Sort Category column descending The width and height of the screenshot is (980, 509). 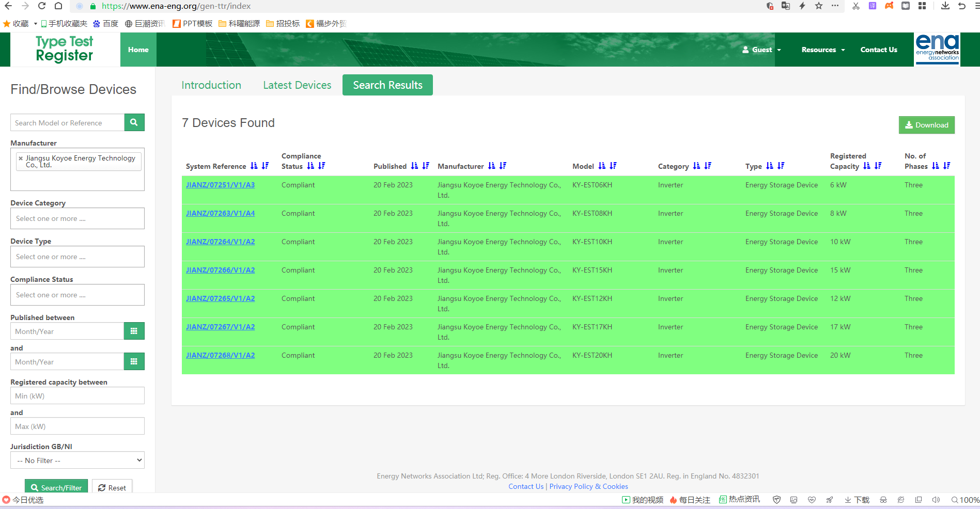tap(708, 166)
